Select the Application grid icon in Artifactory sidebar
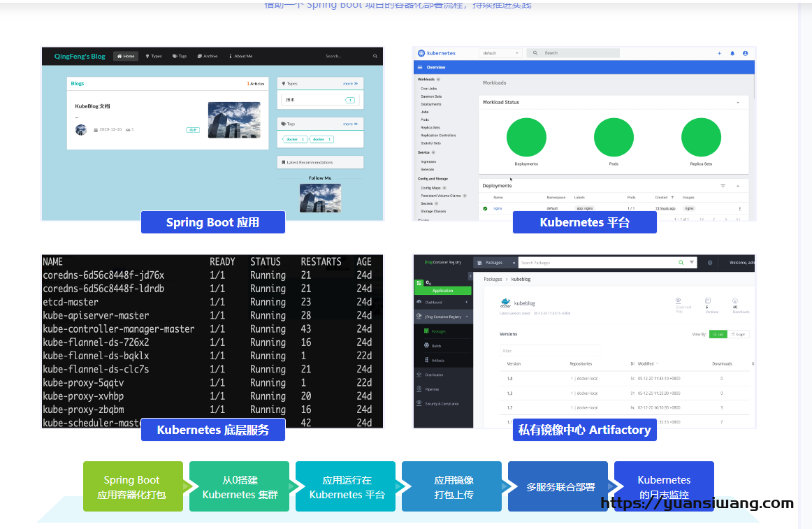The image size is (812, 529). pos(419,283)
